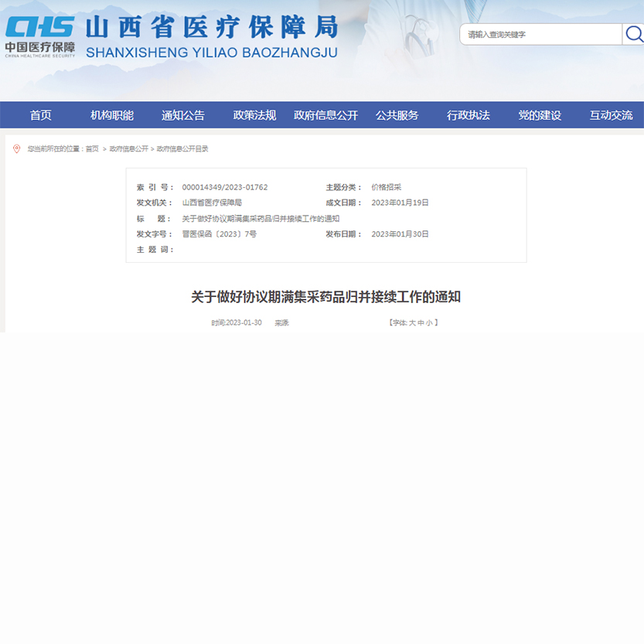Go to 通知公告 in the navigation bar
This screenshot has height=644, width=644.
tap(183, 115)
